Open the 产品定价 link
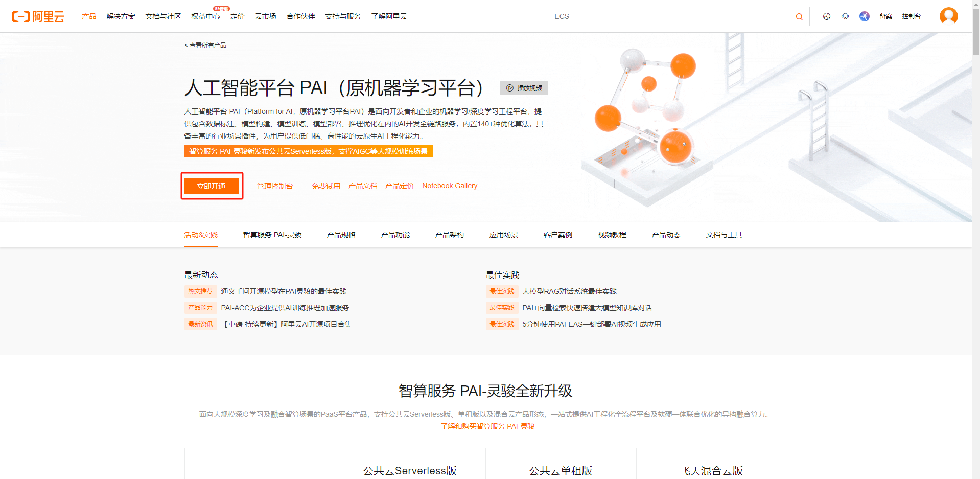This screenshot has width=980, height=479. click(400, 186)
